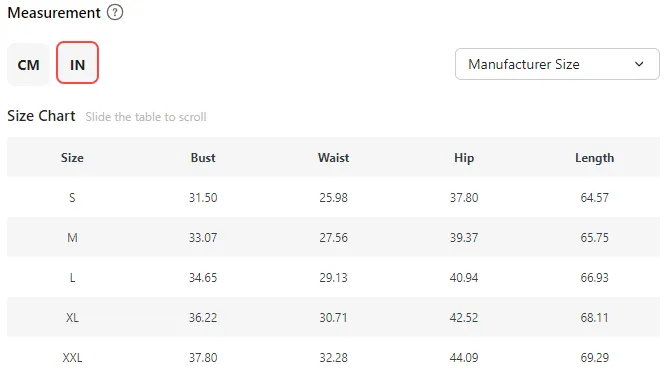This screenshot has width=664, height=381.
Task: Click the Waist column header
Action: [x=334, y=158]
